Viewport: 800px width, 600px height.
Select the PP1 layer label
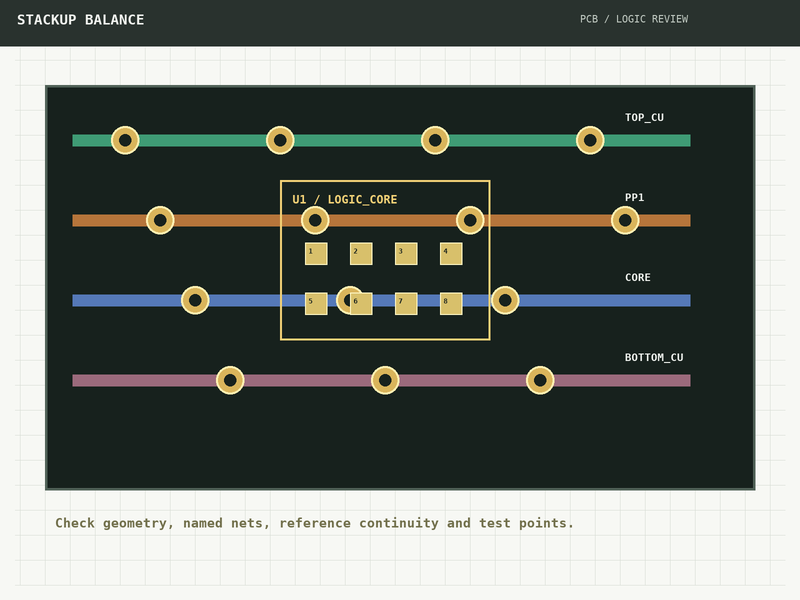[x=634, y=197]
